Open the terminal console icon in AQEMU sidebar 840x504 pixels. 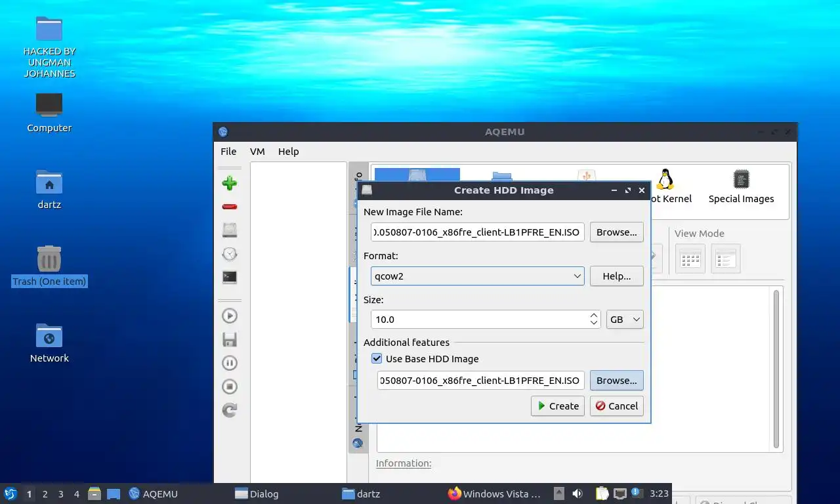pyautogui.click(x=229, y=277)
